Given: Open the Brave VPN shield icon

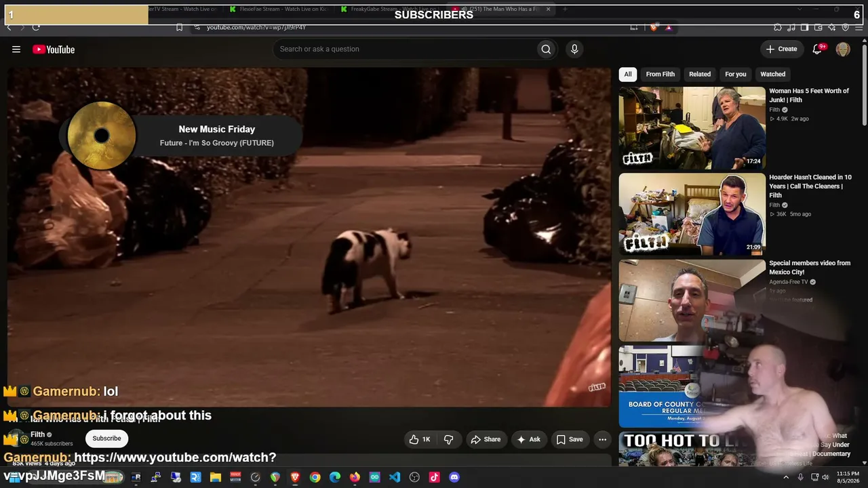Looking at the screenshot, I should tap(846, 27).
